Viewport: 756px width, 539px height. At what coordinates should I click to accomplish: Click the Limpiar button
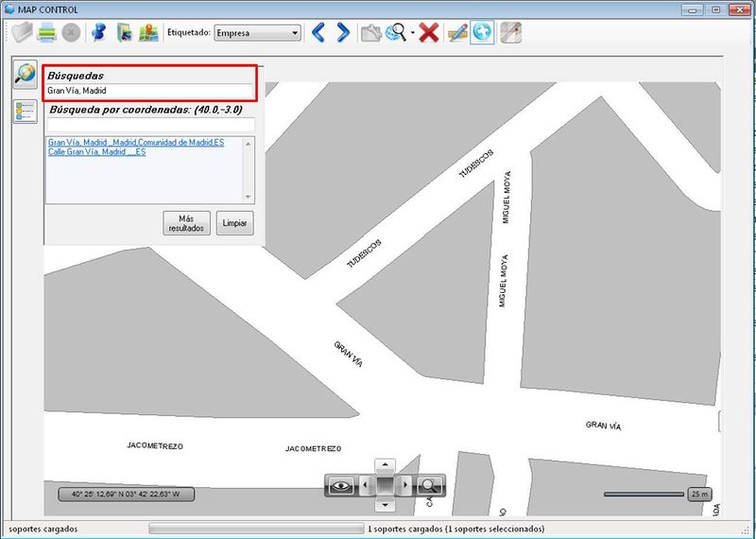click(x=234, y=223)
